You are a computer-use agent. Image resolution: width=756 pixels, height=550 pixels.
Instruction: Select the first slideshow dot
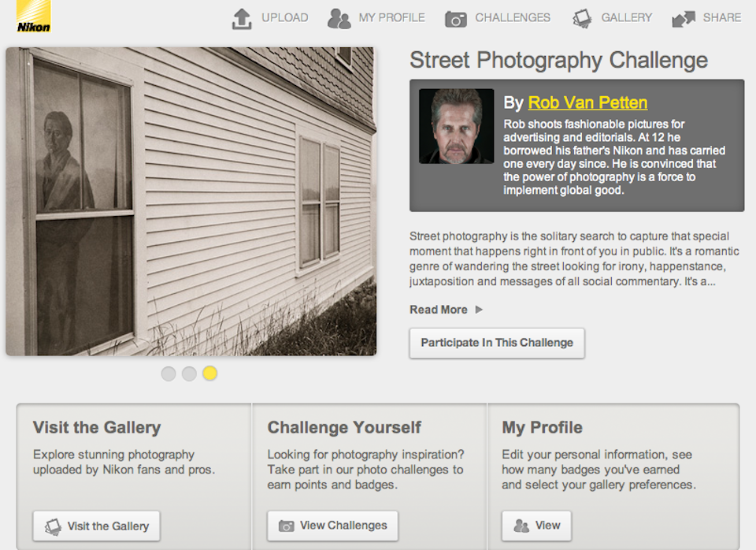[169, 373]
